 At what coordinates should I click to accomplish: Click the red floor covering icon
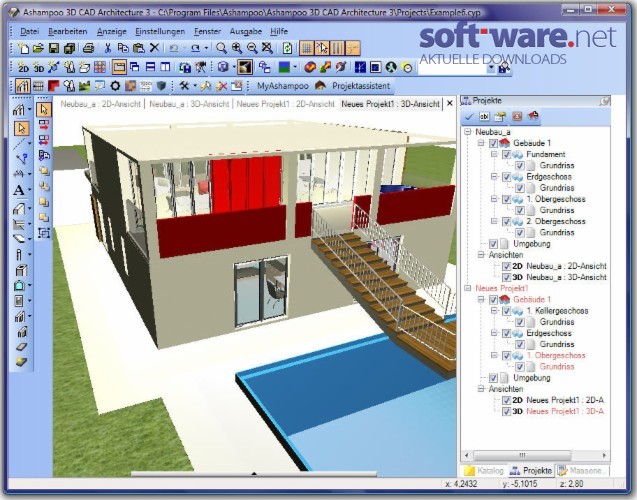pyautogui.click(x=54, y=86)
